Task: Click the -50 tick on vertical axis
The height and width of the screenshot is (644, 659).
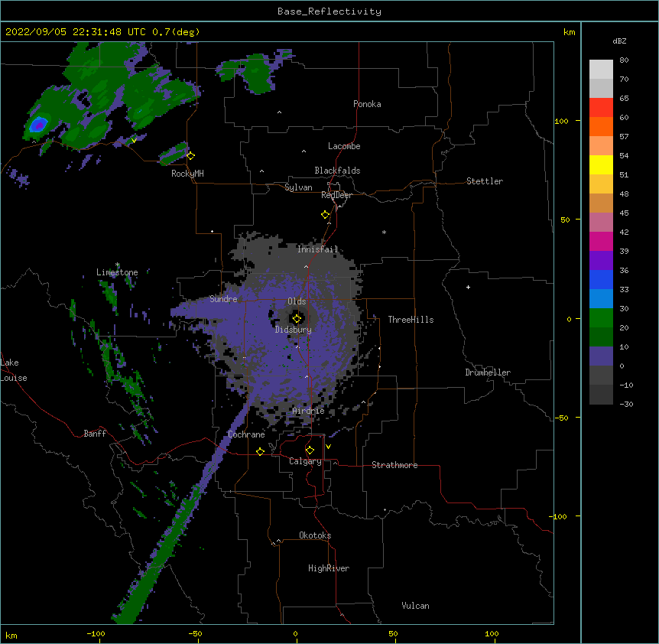Action: point(561,418)
